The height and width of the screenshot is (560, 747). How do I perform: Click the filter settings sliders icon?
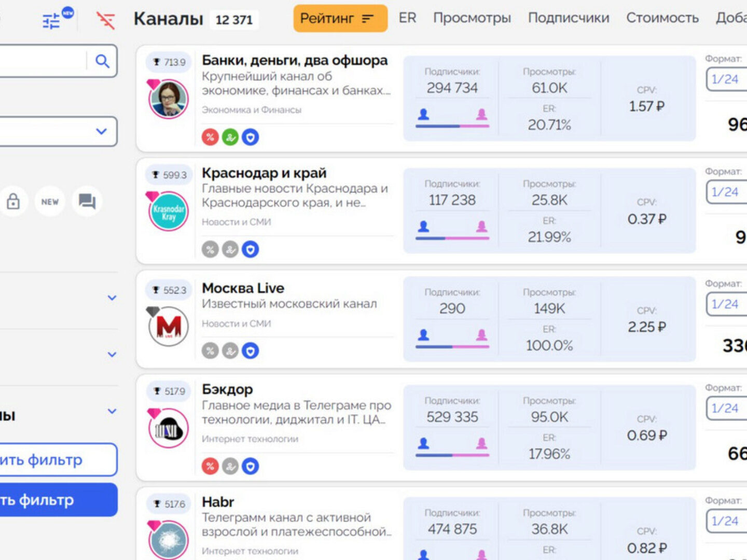click(x=51, y=21)
